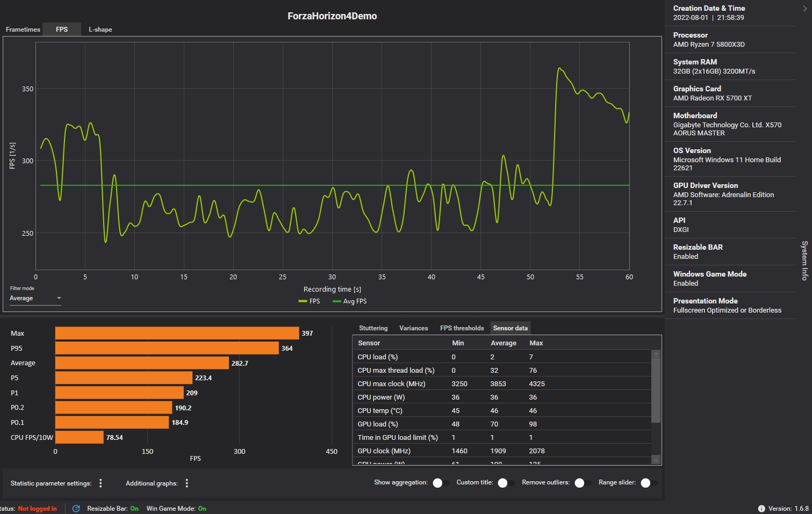Click the Max 397 bar
This screenshot has width=812, height=514.
[177, 333]
